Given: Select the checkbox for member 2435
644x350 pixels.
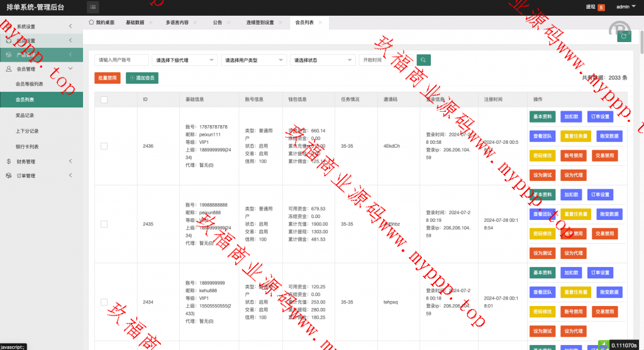Looking at the screenshot, I should (x=104, y=224).
